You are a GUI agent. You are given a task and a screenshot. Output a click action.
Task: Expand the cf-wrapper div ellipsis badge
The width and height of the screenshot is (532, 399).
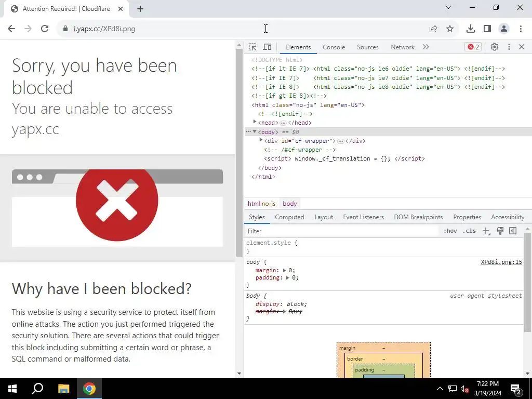341,141
